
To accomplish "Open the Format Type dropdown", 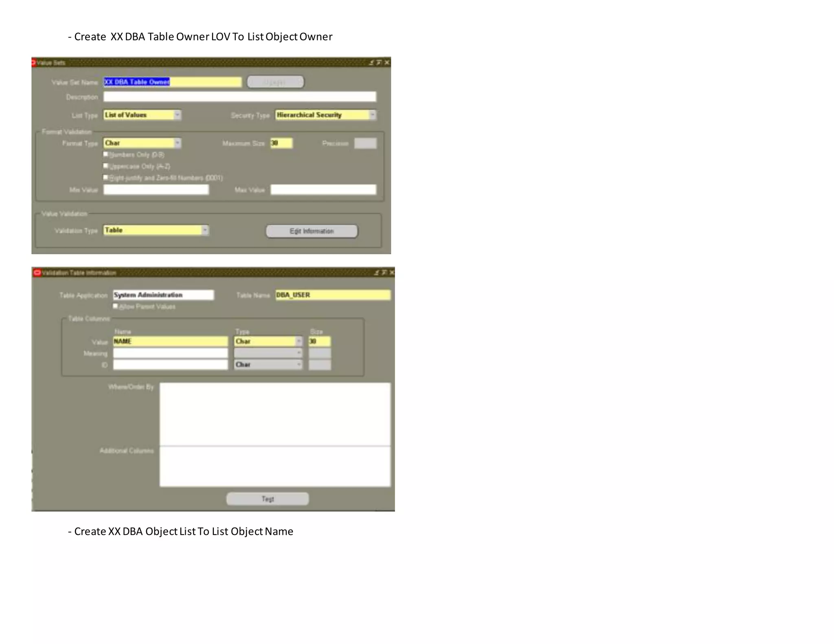I will [177, 143].
